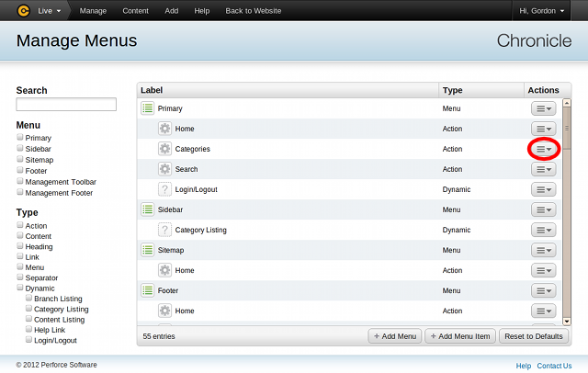
Task: Click the question mark icon beside Login/Logout
Action: [x=164, y=189]
